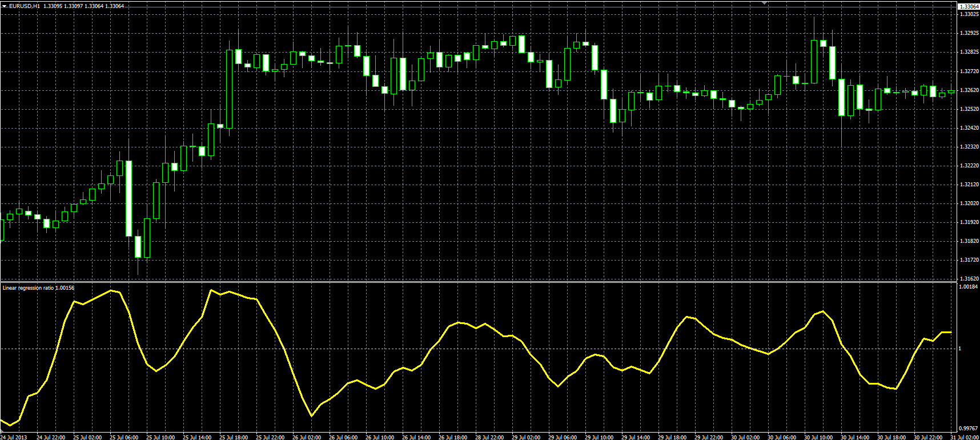Click the '30 Jul 06:00' time axis label
The width and height of the screenshot is (980, 440).
pyautogui.click(x=782, y=437)
